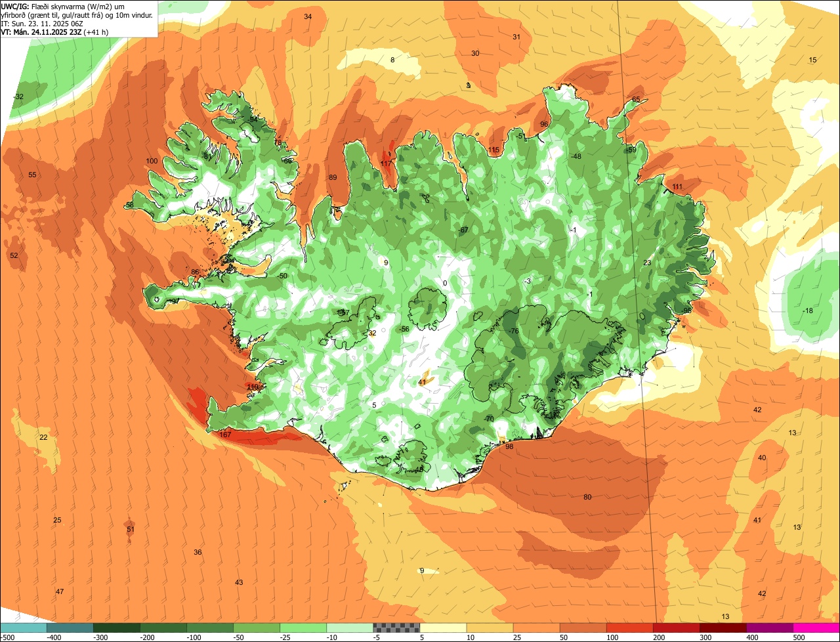
Task: Click the value 80 on the sea south of Iceland
Action: (587, 497)
